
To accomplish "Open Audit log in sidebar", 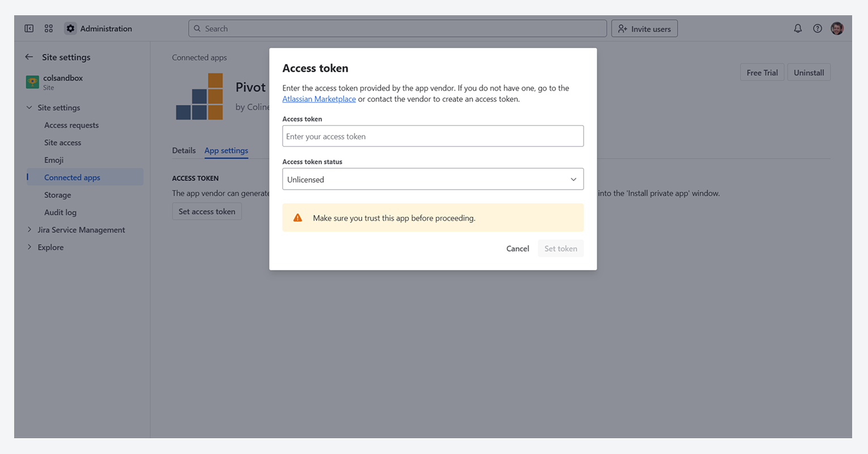I will tap(60, 212).
